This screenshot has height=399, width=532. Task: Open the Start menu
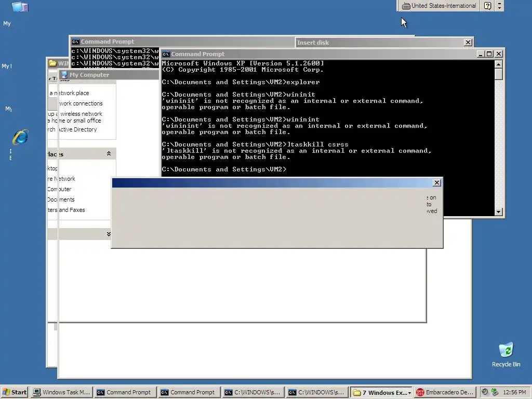(15, 392)
